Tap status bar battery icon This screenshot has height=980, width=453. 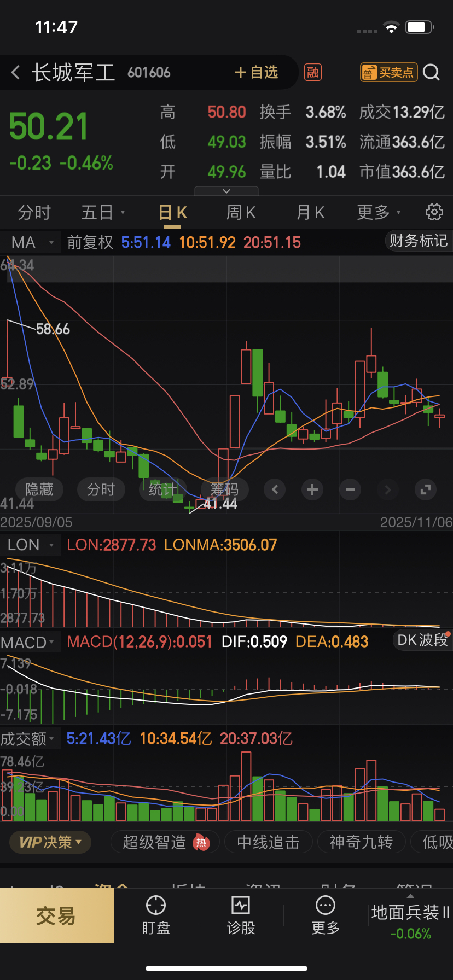(x=420, y=27)
